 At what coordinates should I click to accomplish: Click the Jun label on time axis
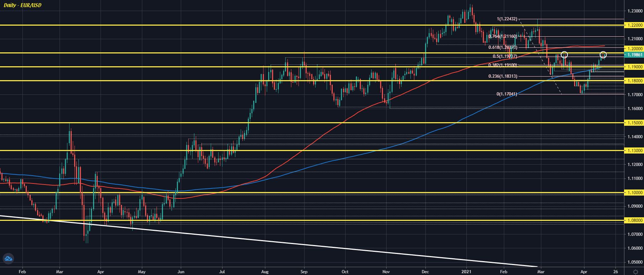[x=181, y=271]
